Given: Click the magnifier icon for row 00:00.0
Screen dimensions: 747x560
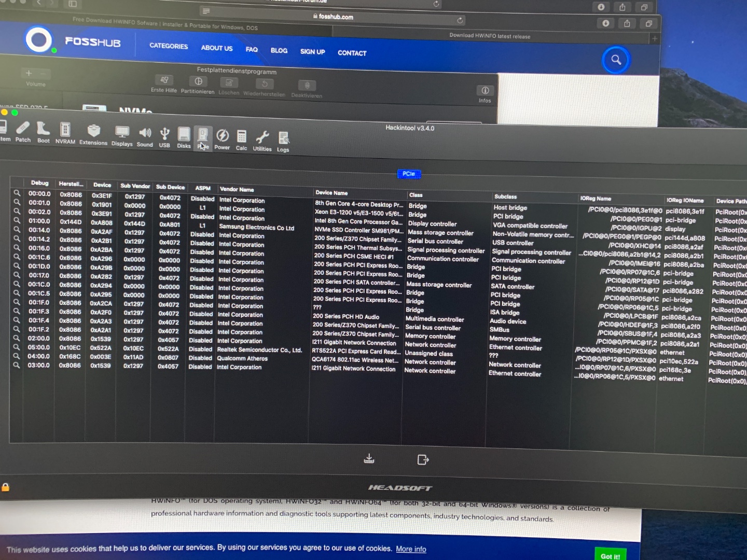Looking at the screenshot, I should (17, 193).
